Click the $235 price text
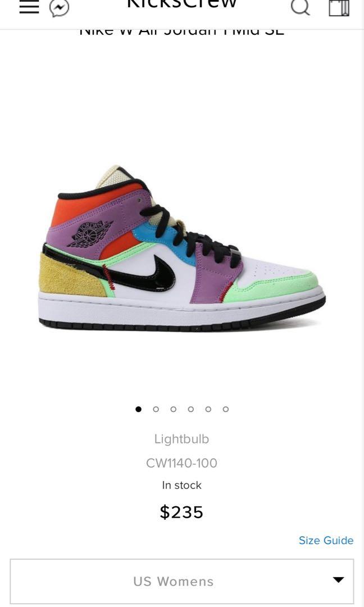The width and height of the screenshot is (364, 607). click(182, 512)
